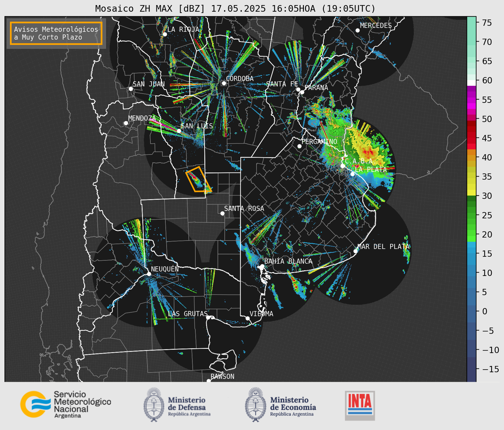The width and height of the screenshot is (504, 430).
Task: Click the Servicio Meteorológico Nacional logo
Action: tap(66, 404)
